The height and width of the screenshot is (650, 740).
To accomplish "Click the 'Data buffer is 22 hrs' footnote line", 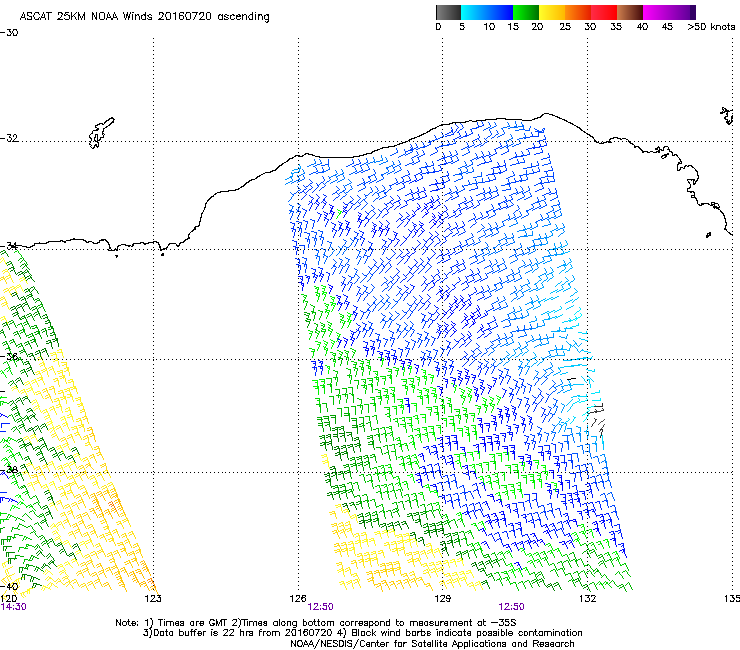I will (x=362, y=633).
